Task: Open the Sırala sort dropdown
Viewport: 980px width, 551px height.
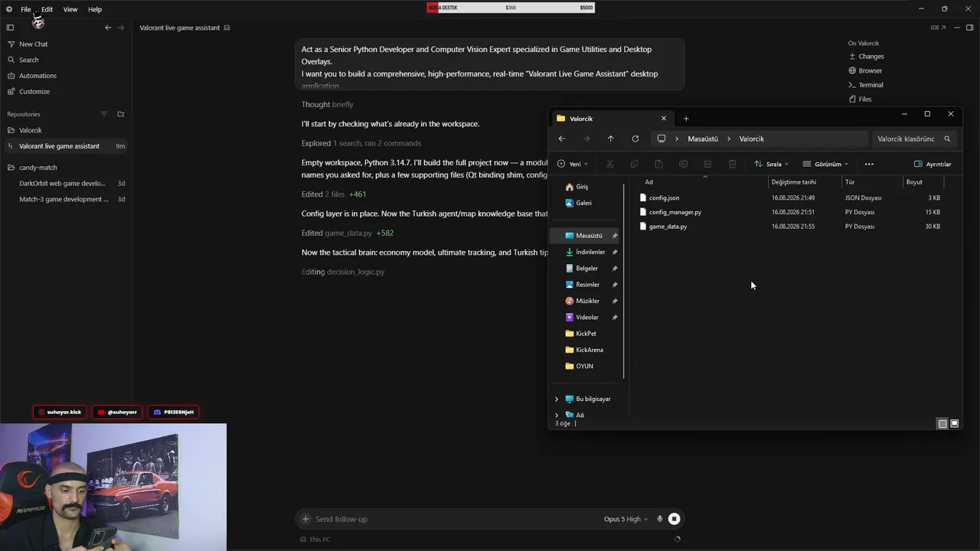Action: 772,164
